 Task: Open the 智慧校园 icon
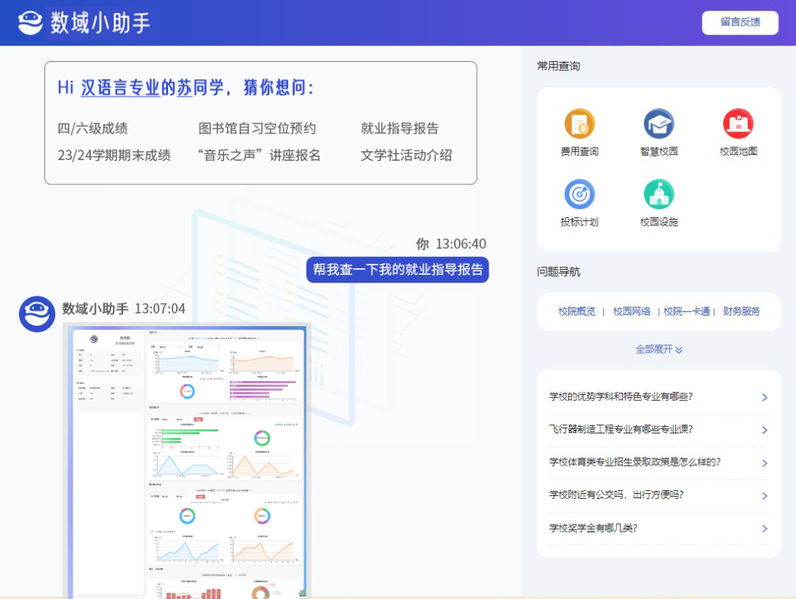(658, 125)
